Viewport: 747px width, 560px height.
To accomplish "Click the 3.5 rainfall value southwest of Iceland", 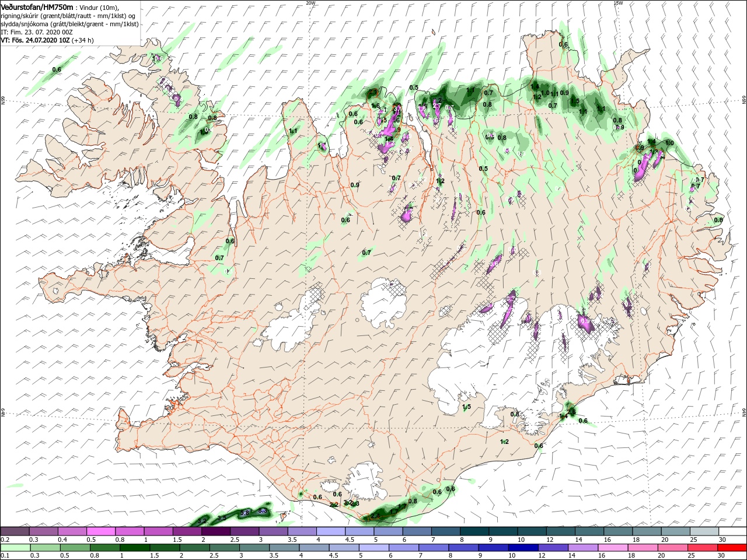I will point(222,518).
